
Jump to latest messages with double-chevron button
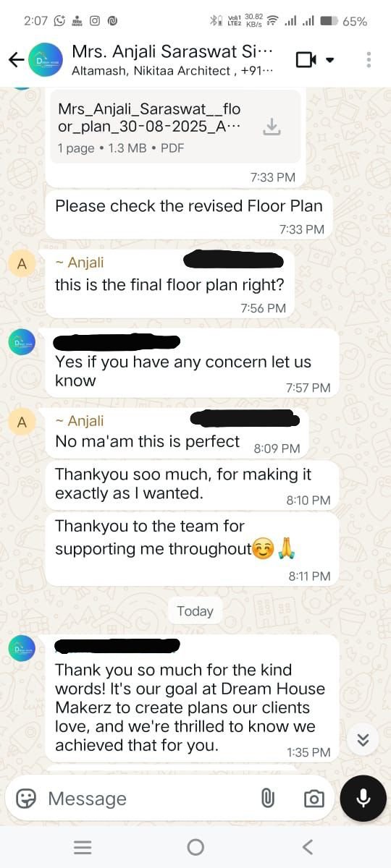coord(363,739)
